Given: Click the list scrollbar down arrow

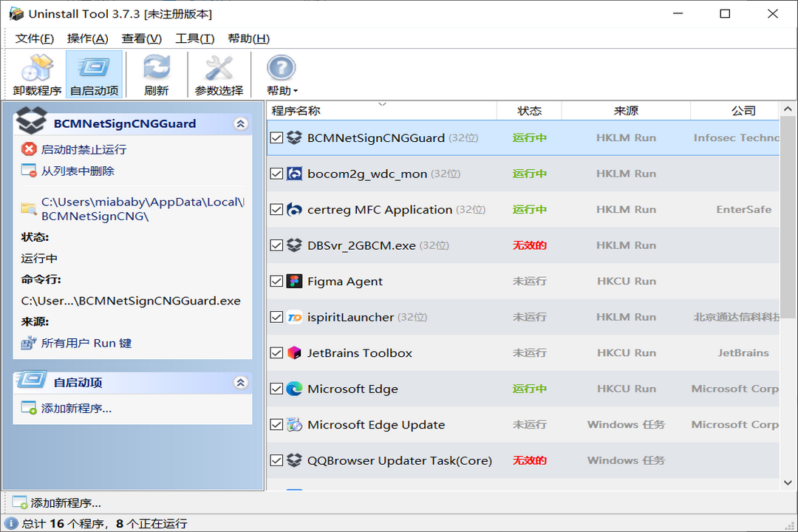Looking at the screenshot, I should [788, 482].
